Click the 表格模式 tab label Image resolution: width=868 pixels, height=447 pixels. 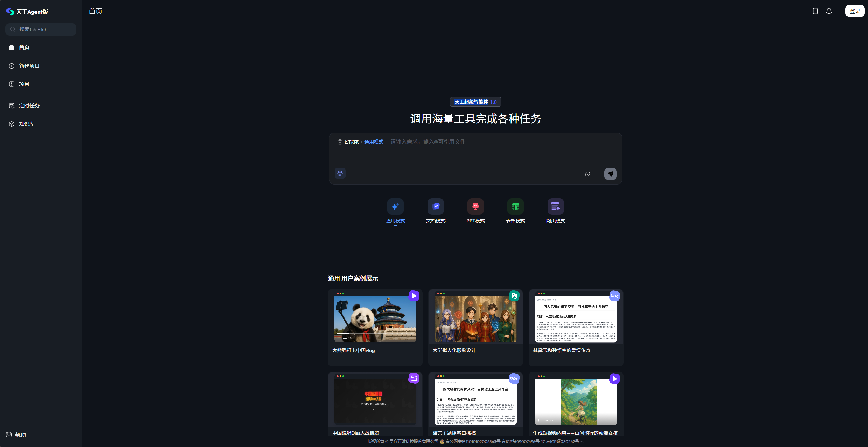pos(516,221)
